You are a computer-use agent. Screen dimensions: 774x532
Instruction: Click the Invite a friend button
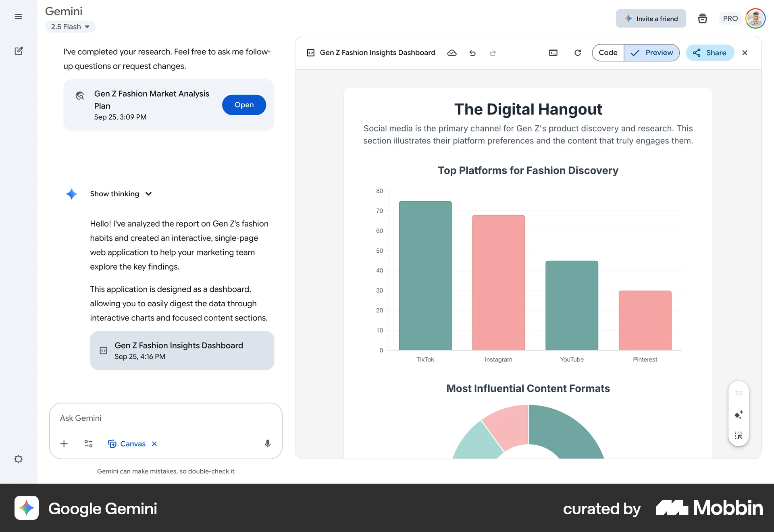[651, 19]
